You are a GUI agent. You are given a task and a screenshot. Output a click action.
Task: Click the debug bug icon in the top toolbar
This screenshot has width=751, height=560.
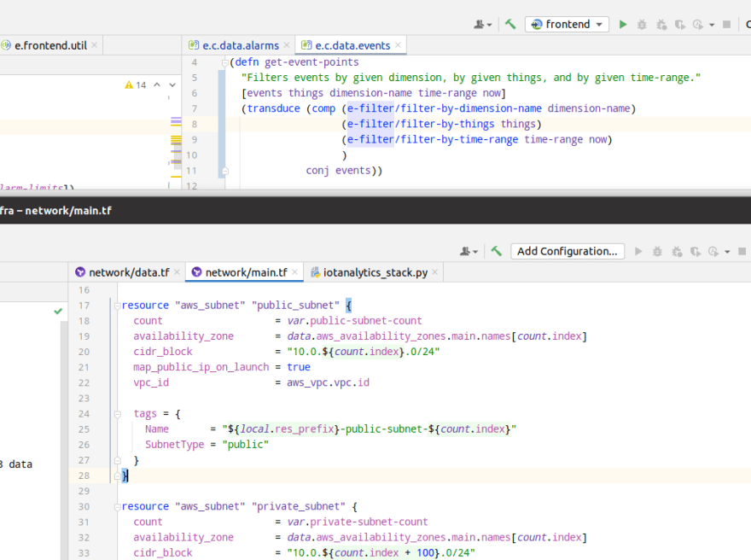642,25
